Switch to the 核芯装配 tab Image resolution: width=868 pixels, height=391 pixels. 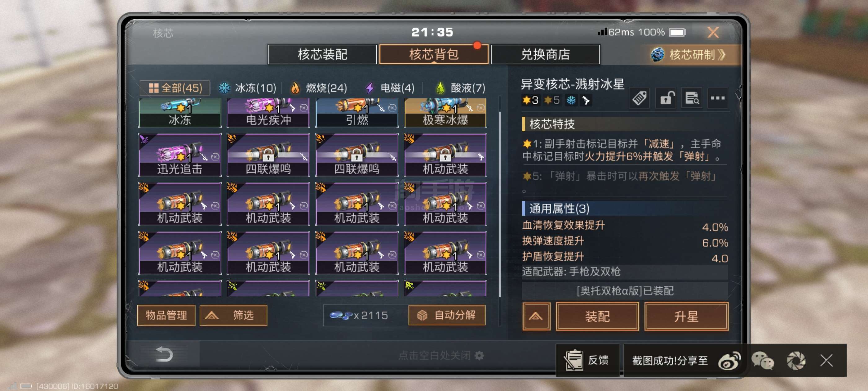click(x=322, y=54)
